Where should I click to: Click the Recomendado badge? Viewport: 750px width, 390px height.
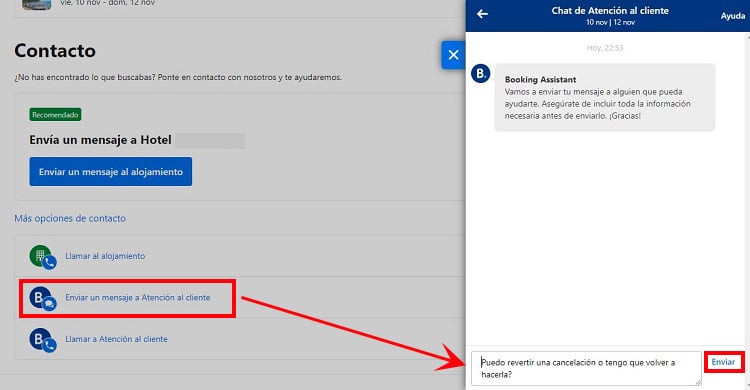click(55, 115)
